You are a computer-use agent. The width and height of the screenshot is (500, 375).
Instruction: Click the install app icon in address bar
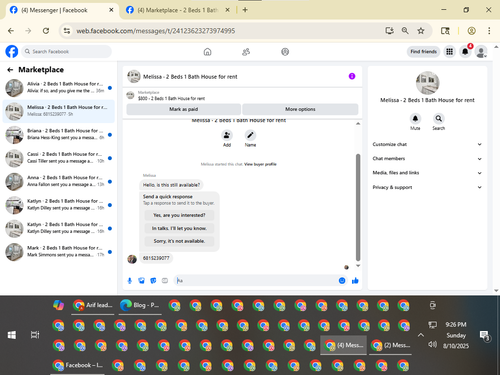389,31
